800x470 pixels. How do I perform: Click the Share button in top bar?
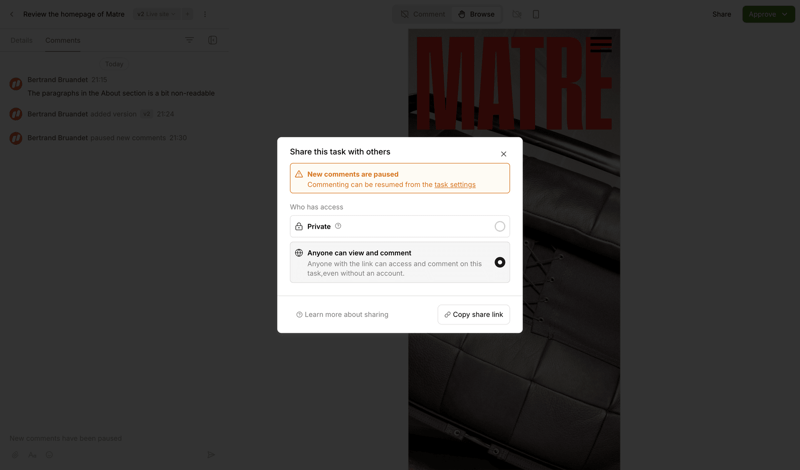(x=721, y=14)
